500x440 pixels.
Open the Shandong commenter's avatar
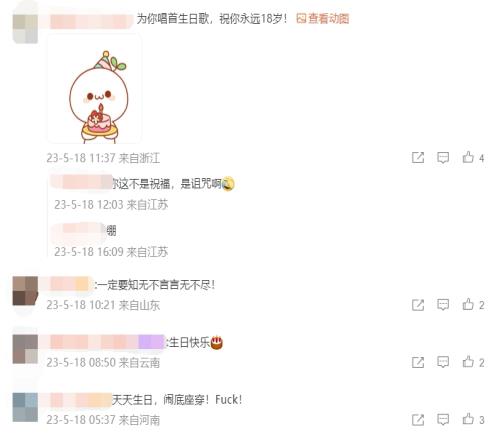25,291
